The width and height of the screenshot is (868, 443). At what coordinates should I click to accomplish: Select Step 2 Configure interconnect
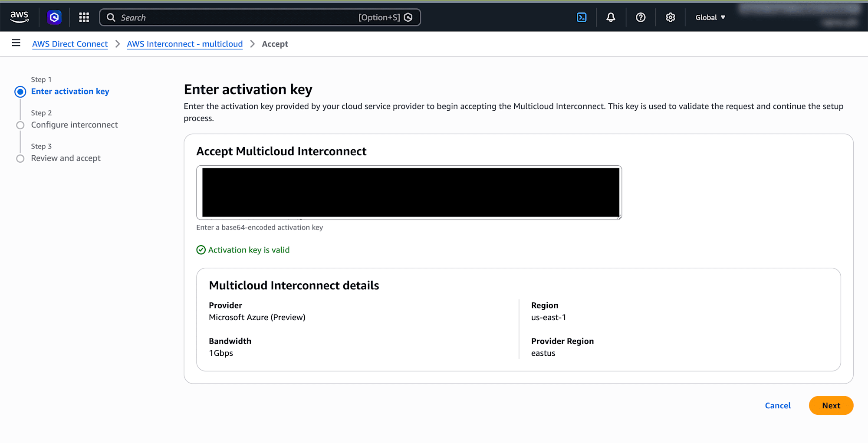(x=74, y=125)
